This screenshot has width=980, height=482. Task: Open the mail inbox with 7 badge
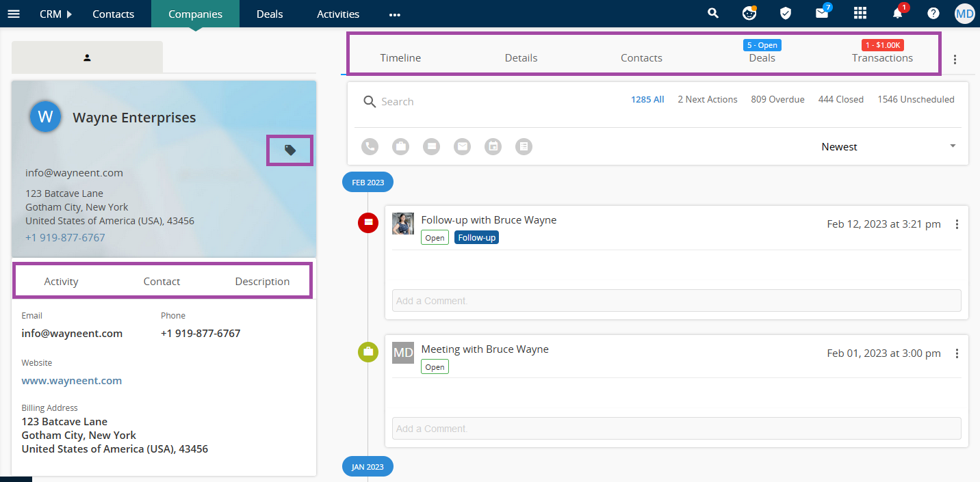(x=823, y=13)
